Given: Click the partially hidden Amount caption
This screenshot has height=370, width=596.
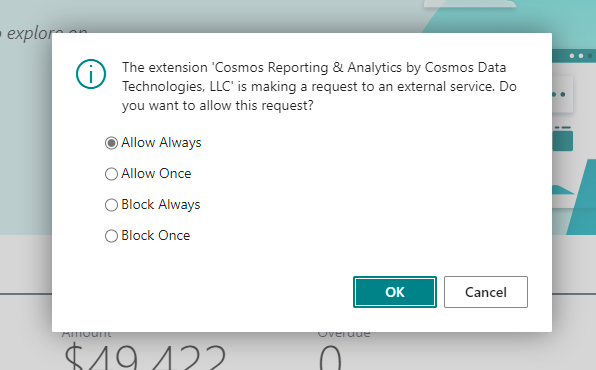Looking at the screenshot, I should click(x=87, y=334).
